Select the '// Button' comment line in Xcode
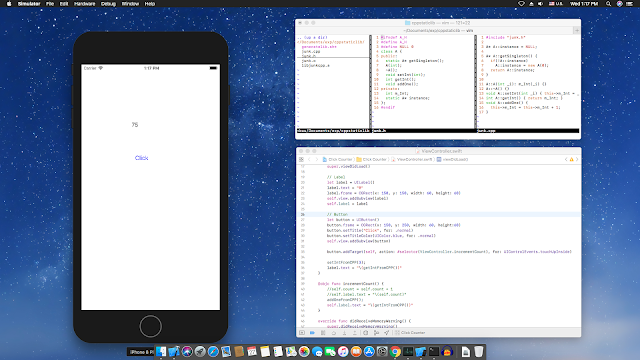640x360 pixels. click(x=337, y=214)
